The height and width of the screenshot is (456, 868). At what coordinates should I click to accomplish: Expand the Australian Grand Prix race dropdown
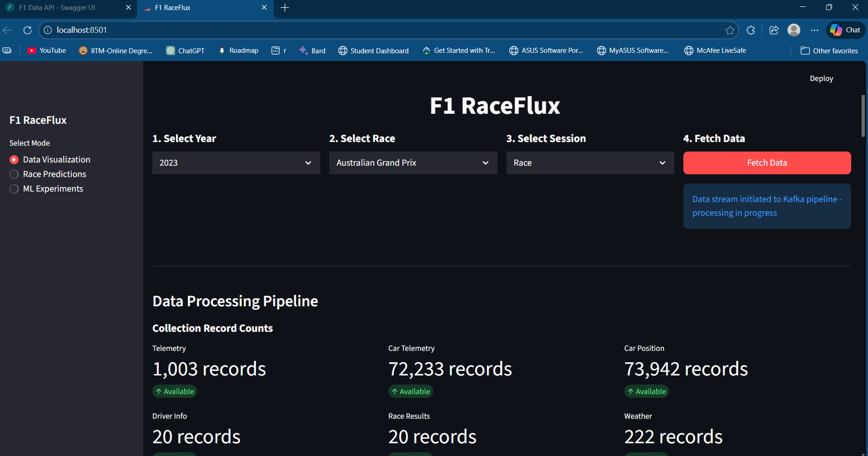coord(413,163)
